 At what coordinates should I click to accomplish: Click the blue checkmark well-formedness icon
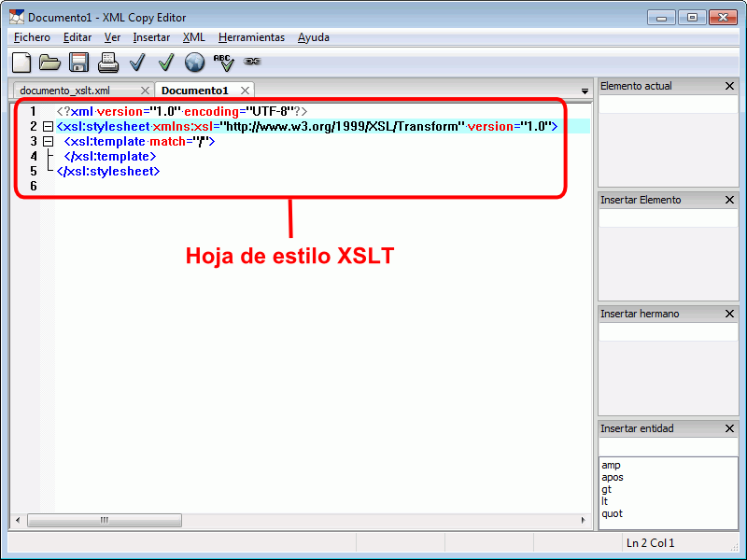pos(137,63)
